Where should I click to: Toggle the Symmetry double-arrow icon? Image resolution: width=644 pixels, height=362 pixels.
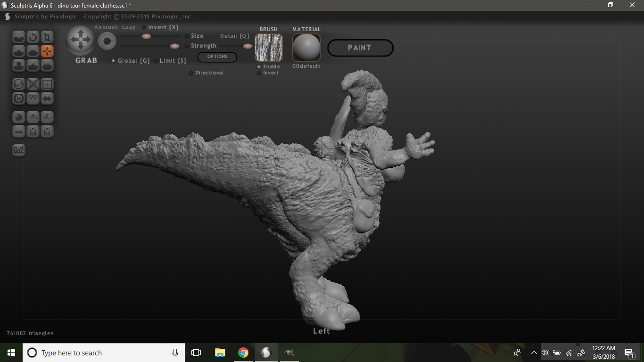(x=47, y=99)
